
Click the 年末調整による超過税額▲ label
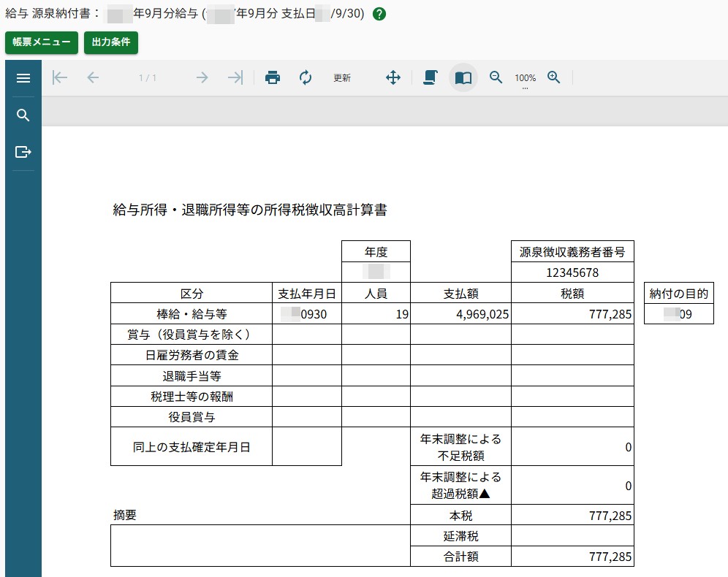(461, 485)
